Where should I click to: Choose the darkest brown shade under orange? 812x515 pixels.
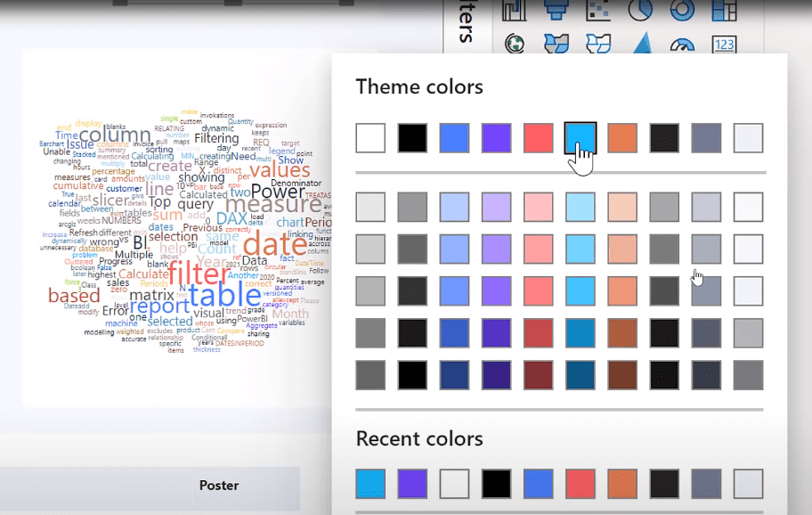coord(622,374)
